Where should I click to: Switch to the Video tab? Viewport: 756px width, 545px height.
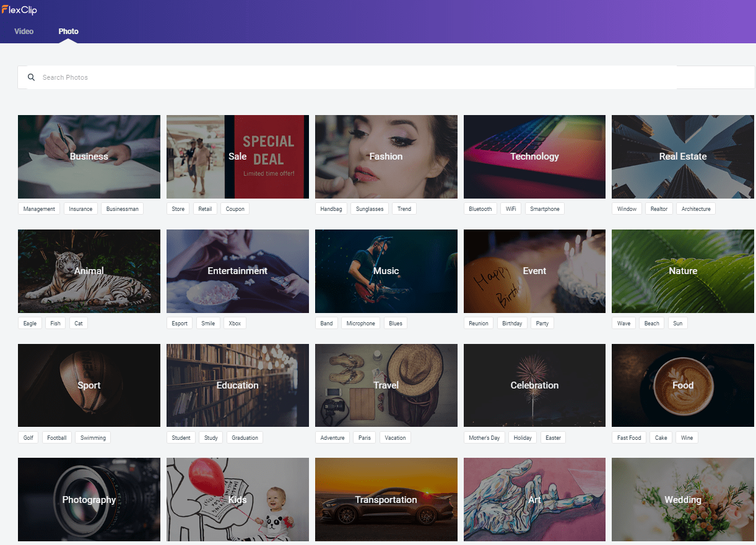coord(24,31)
